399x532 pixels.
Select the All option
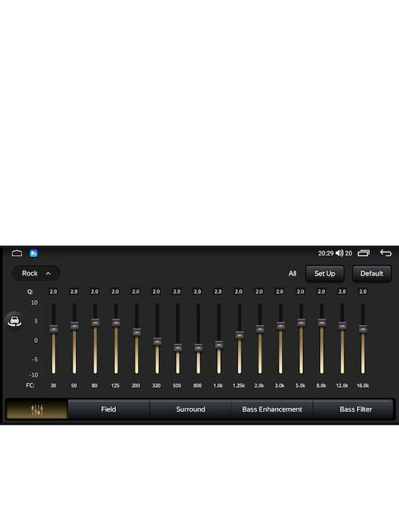tap(293, 273)
